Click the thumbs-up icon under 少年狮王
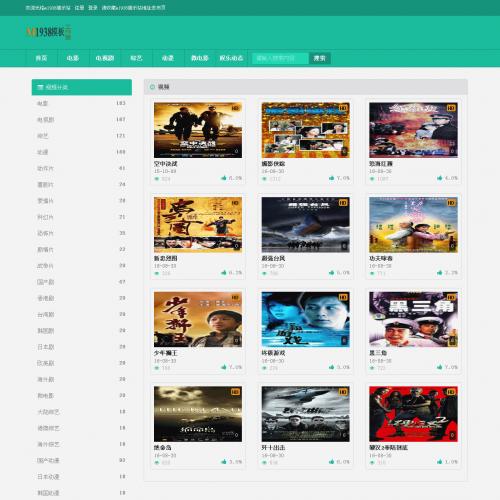Screen dimensions: 500x500 [x=224, y=367]
